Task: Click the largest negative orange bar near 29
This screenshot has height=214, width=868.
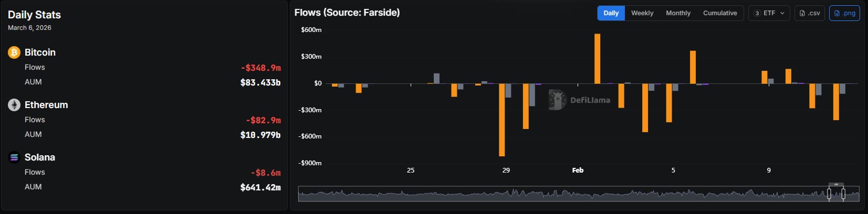Action: [502, 120]
